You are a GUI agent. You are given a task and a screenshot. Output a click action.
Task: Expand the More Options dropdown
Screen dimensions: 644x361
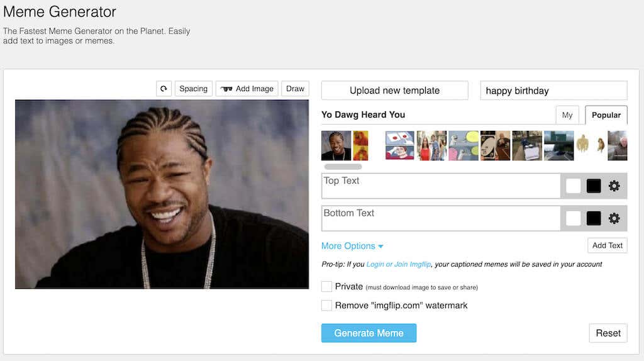352,246
